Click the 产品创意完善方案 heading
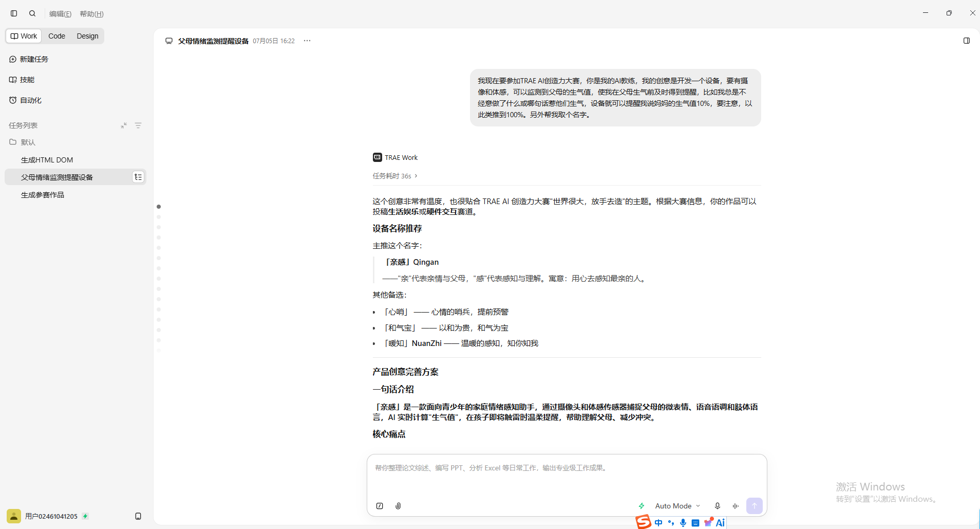Screen dimensions: 980x529 tap(405, 372)
